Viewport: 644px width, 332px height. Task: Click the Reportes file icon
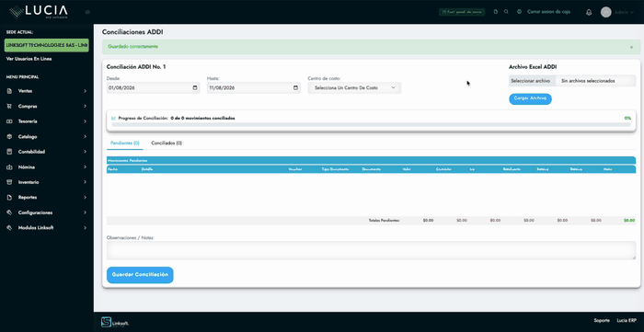click(9, 198)
